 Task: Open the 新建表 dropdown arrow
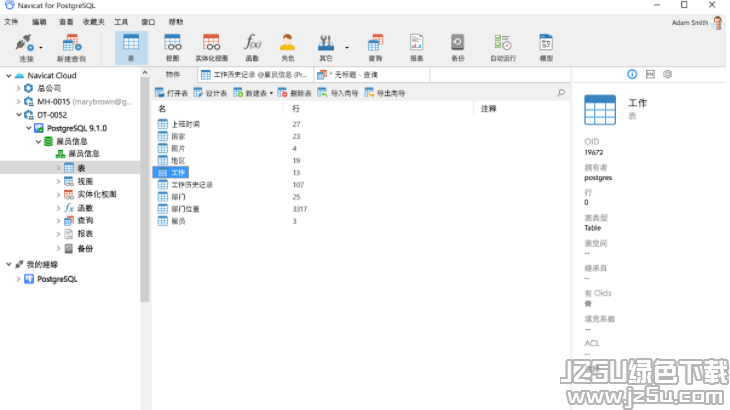271,94
